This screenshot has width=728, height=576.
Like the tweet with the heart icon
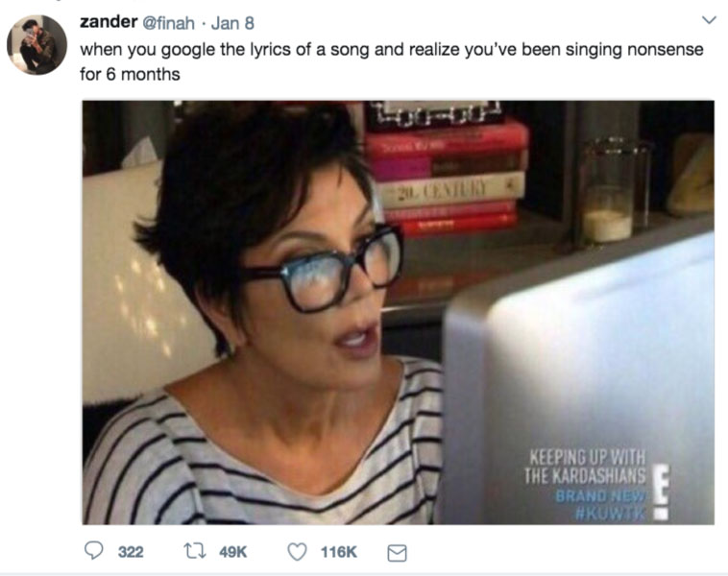pyautogui.click(x=297, y=552)
